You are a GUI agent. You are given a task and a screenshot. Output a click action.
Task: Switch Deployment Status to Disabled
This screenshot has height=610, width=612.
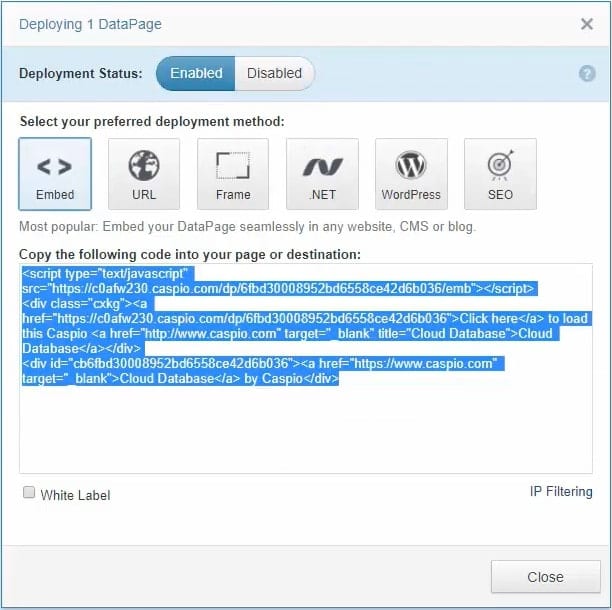pos(274,73)
